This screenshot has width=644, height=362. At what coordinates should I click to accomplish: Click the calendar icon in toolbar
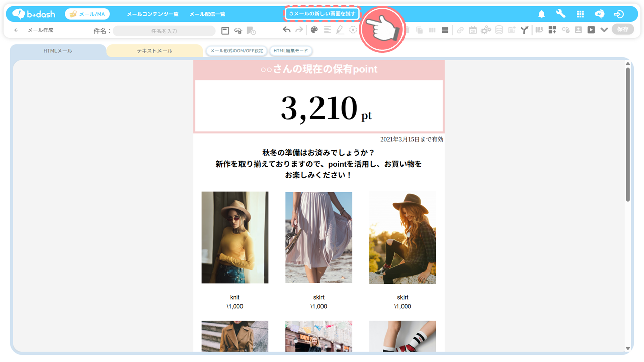pyautogui.click(x=473, y=30)
